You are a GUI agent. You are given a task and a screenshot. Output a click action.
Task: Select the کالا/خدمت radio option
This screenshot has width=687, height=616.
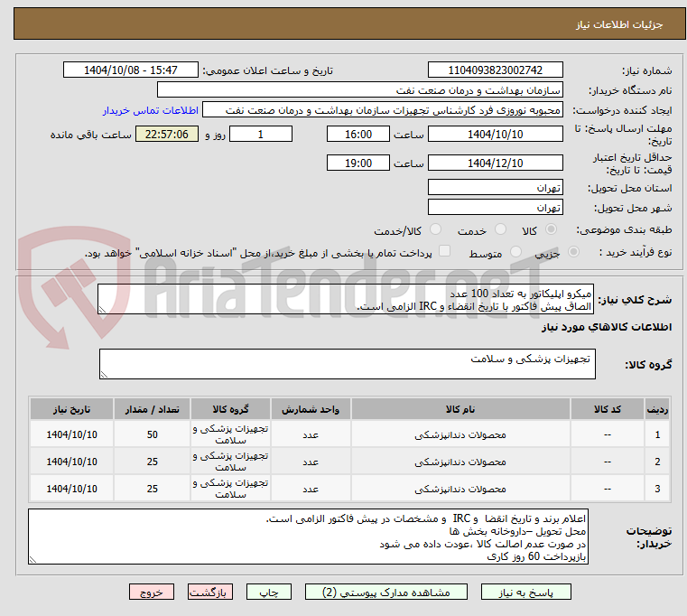pos(435,229)
